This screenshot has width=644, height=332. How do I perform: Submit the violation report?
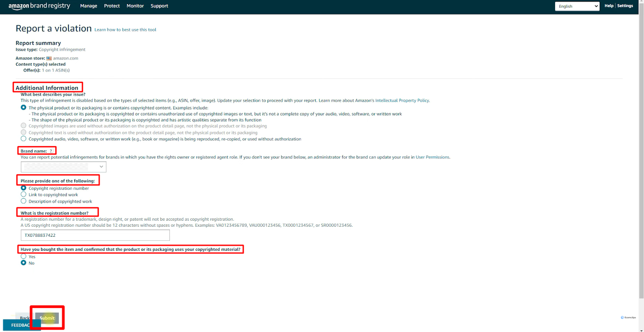click(x=47, y=318)
